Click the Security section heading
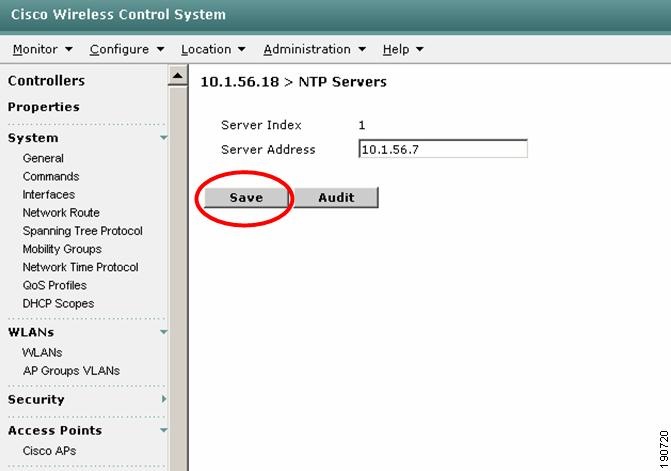The height and width of the screenshot is (471, 671). (x=36, y=400)
